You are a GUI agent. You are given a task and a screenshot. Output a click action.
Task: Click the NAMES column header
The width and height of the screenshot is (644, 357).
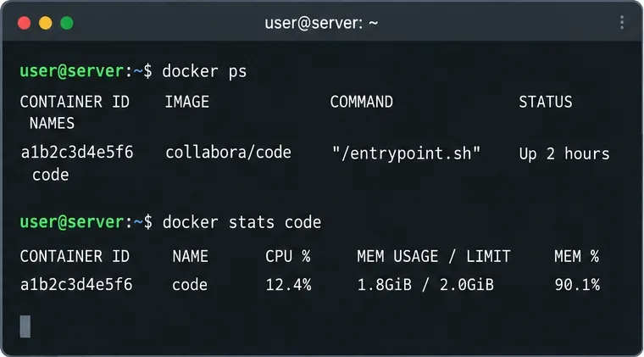coord(52,123)
